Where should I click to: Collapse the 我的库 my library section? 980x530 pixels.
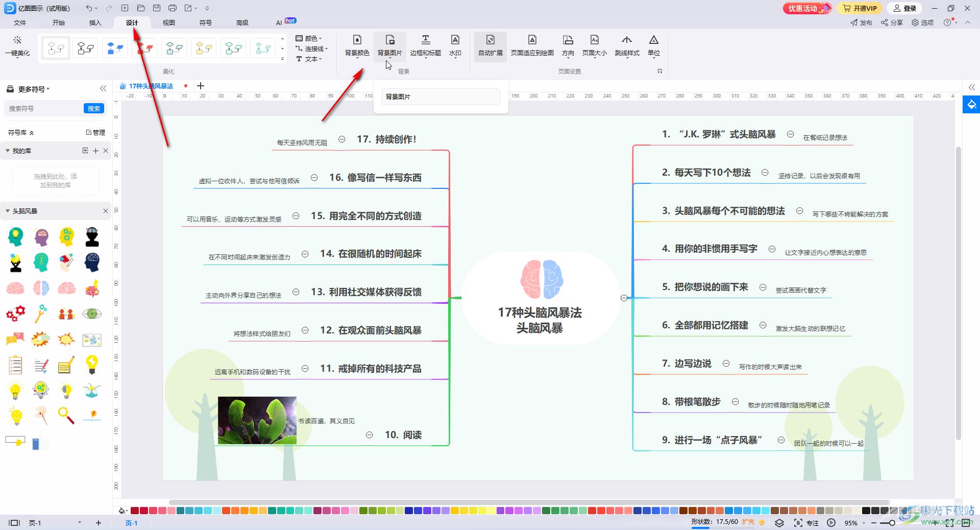click(8, 151)
